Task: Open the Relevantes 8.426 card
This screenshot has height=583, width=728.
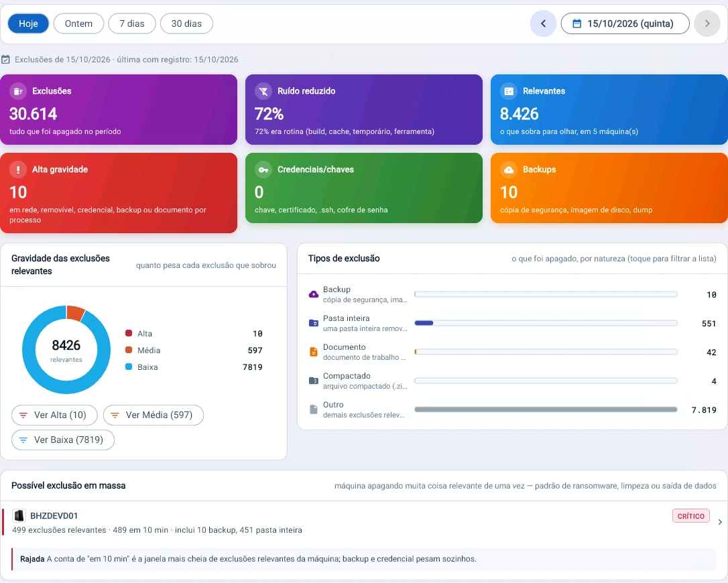Action: click(x=609, y=109)
